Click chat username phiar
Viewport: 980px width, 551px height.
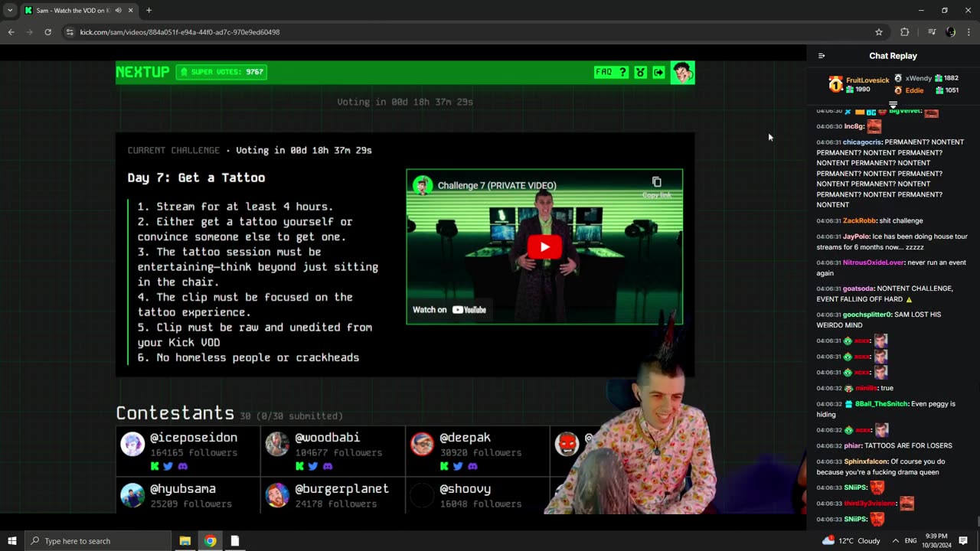[x=852, y=446]
